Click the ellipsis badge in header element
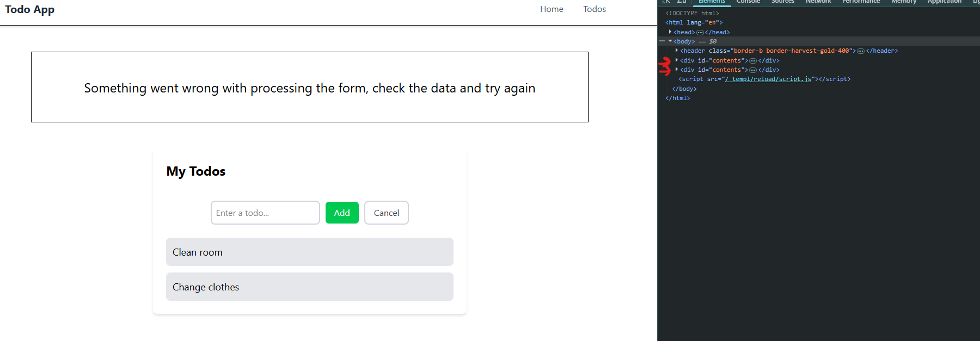This screenshot has height=341, width=980. pyautogui.click(x=861, y=51)
